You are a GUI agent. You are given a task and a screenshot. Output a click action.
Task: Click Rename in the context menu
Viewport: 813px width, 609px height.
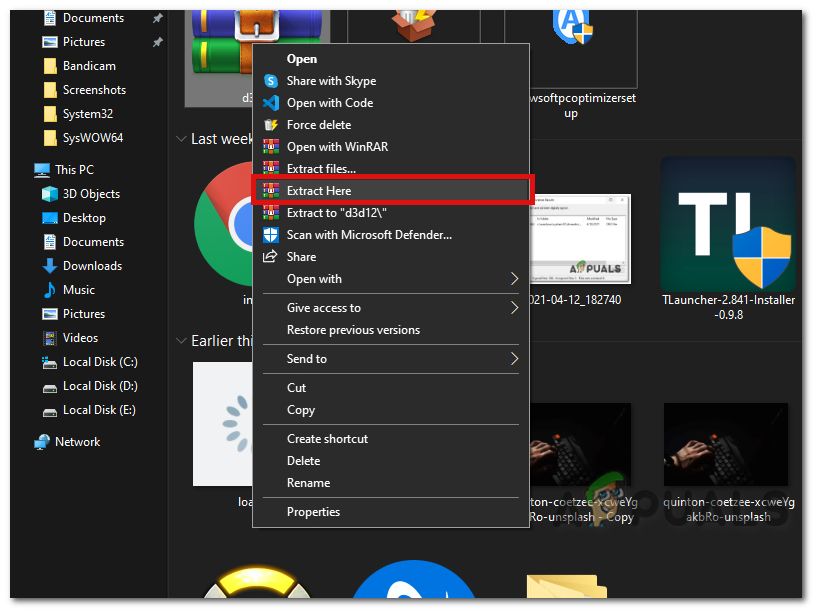(308, 483)
